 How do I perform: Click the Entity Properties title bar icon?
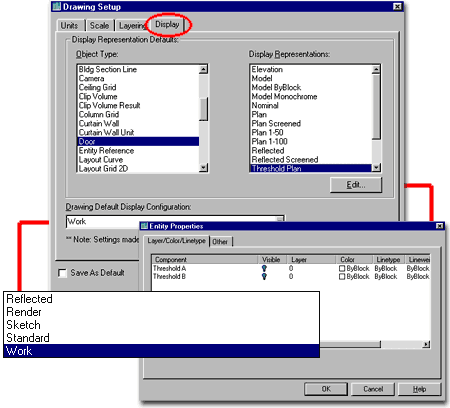tap(144, 226)
